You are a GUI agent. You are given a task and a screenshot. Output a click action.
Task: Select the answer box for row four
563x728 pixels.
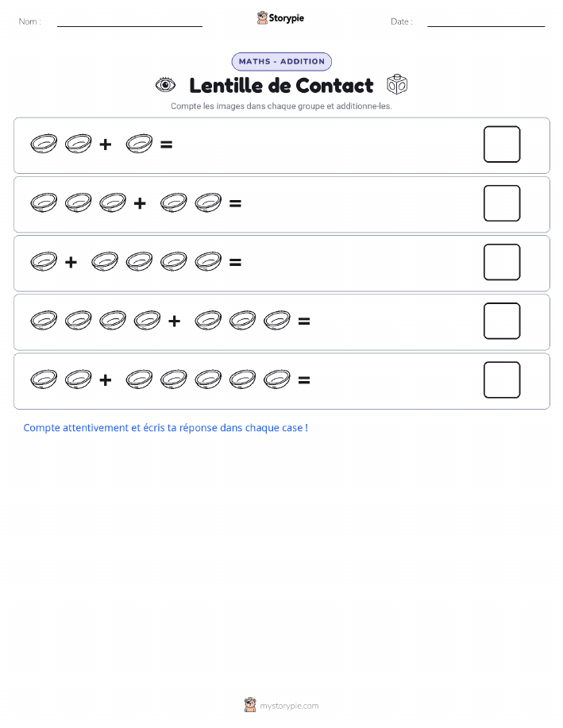(x=502, y=321)
